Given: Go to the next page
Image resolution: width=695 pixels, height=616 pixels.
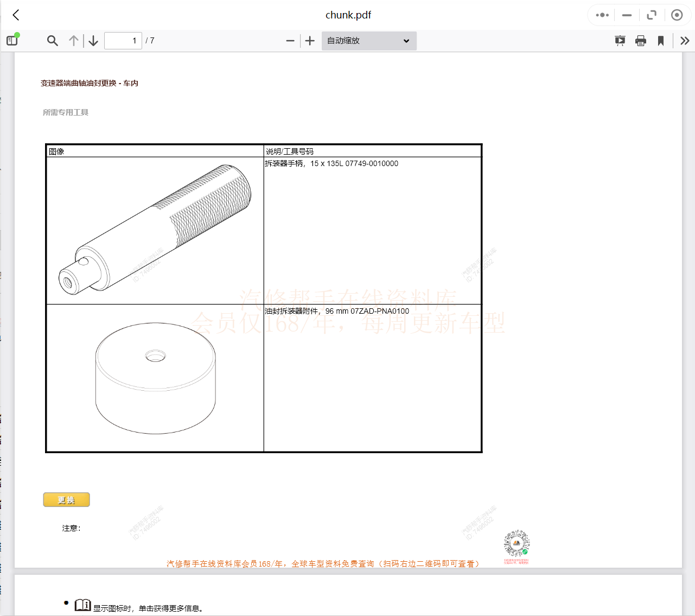Looking at the screenshot, I should click(x=93, y=41).
